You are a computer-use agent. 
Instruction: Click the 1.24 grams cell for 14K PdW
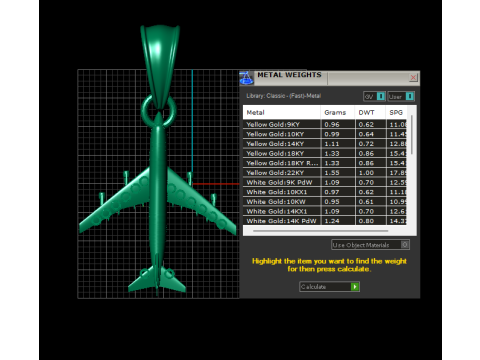click(x=338, y=221)
